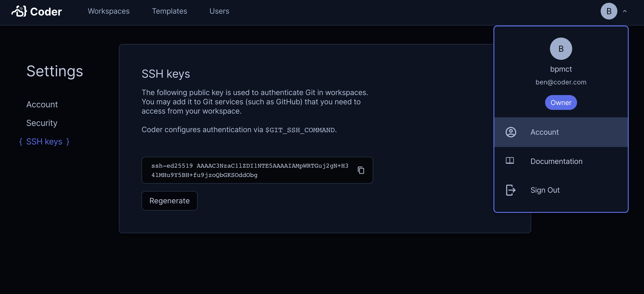Choose Account from the user dropdown menu

[544, 132]
